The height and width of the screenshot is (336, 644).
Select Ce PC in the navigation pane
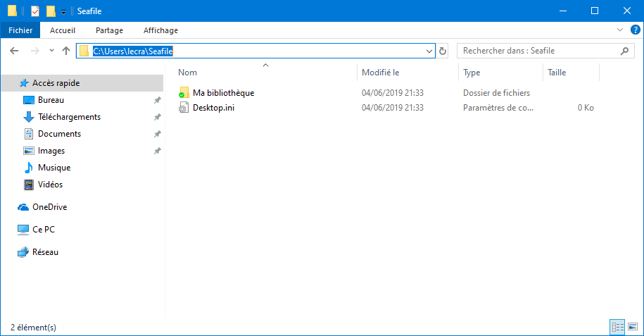click(x=44, y=230)
